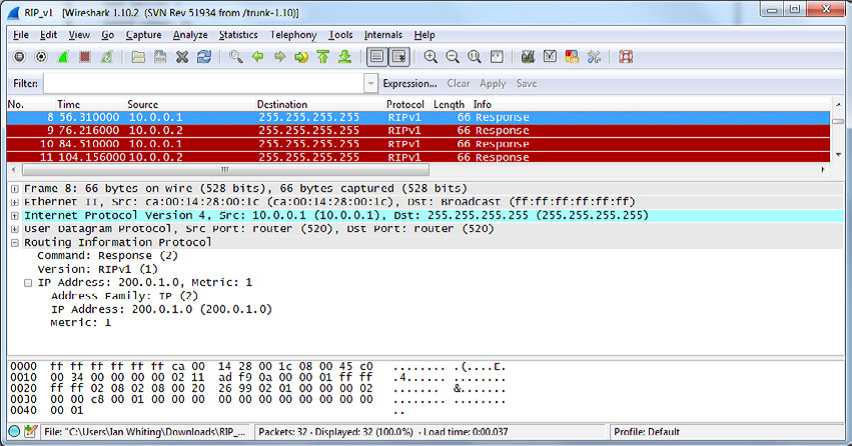Image resolution: width=852 pixels, height=446 pixels.
Task: Collapse Routing Information Protocol node
Action: [x=15, y=242]
